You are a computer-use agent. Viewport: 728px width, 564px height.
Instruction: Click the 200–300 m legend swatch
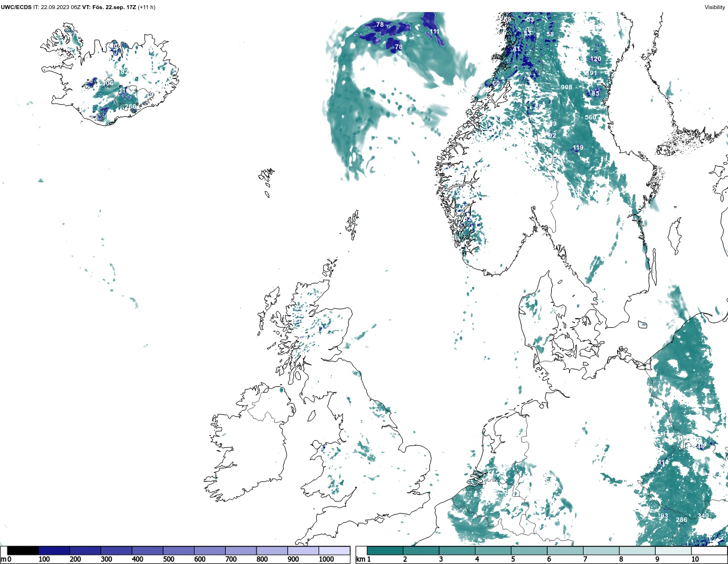(x=85, y=550)
